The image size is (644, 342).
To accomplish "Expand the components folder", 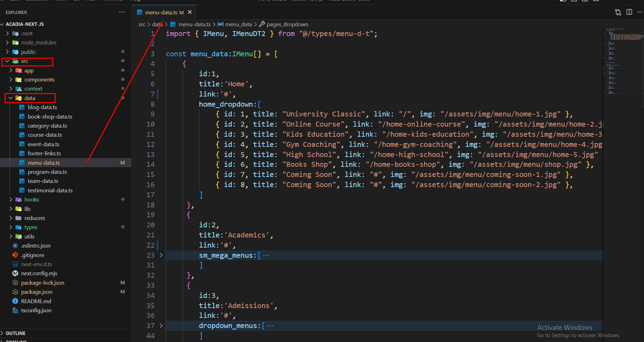I will (11, 80).
